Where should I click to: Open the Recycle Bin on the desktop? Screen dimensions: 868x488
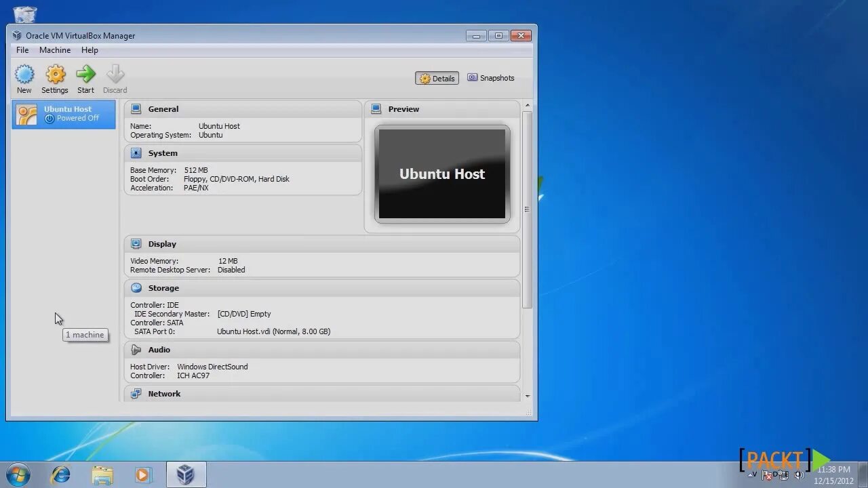pos(25,14)
